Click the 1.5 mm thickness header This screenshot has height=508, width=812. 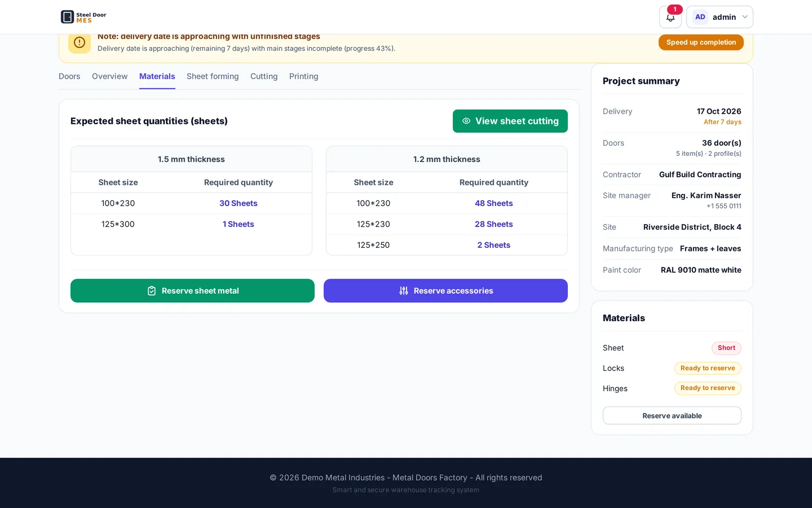point(191,159)
